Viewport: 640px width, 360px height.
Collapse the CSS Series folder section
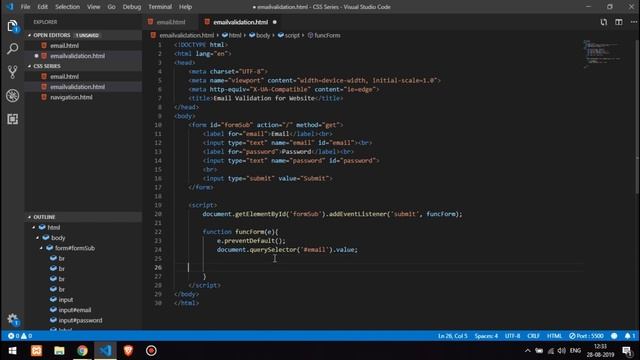click(x=29, y=66)
